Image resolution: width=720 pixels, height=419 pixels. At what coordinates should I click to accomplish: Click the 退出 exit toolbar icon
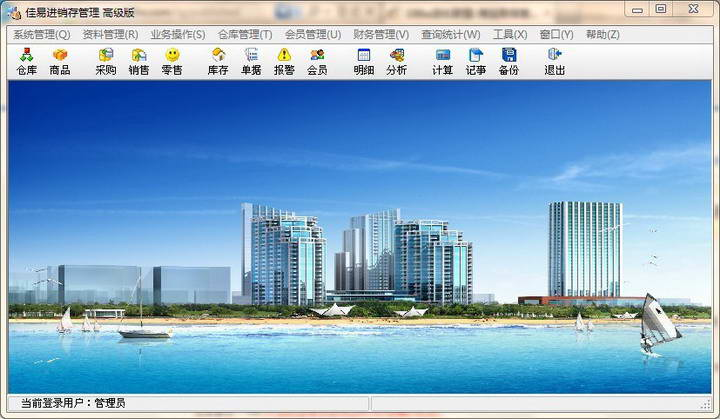point(555,62)
